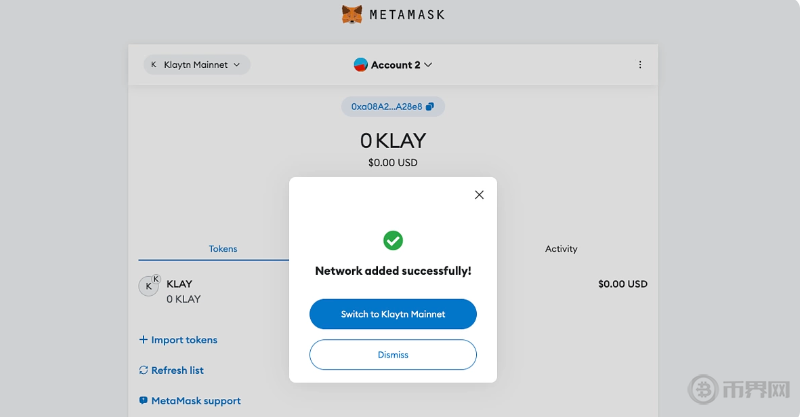Viewport: 801px width, 417px height.
Task: Switch to the Tokens tab
Action: point(223,249)
